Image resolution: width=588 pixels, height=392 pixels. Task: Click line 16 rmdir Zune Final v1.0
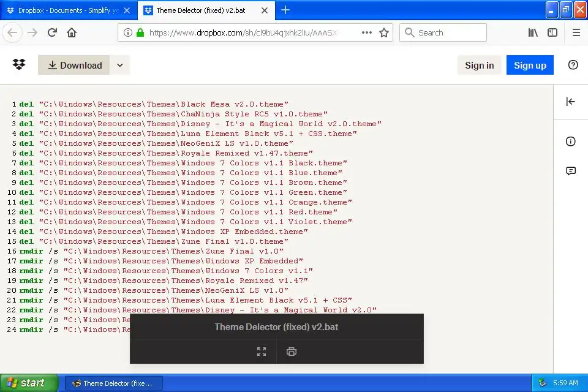coord(151,251)
